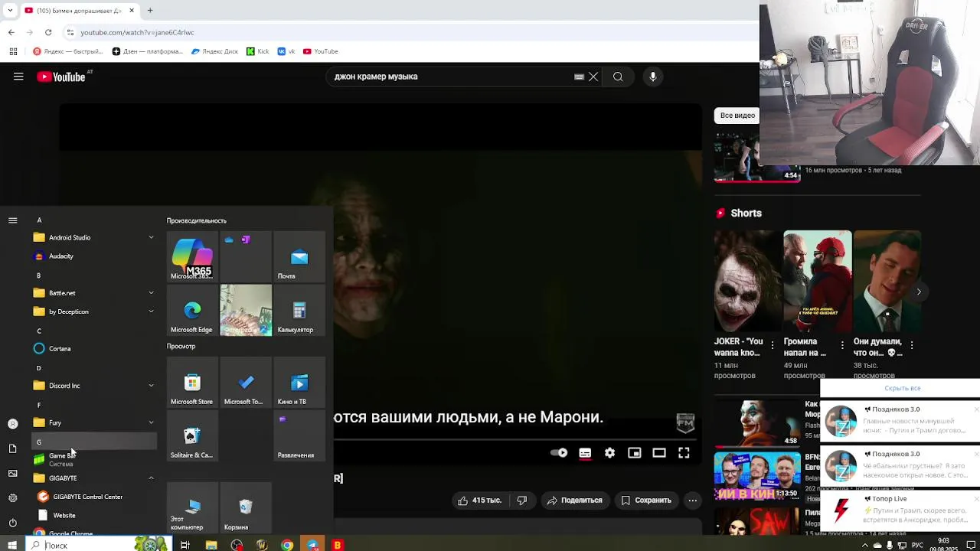Open the Корзина recycle bin tile
The width and height of the screenshot is (980, 551).
click(x=246, y=507)
